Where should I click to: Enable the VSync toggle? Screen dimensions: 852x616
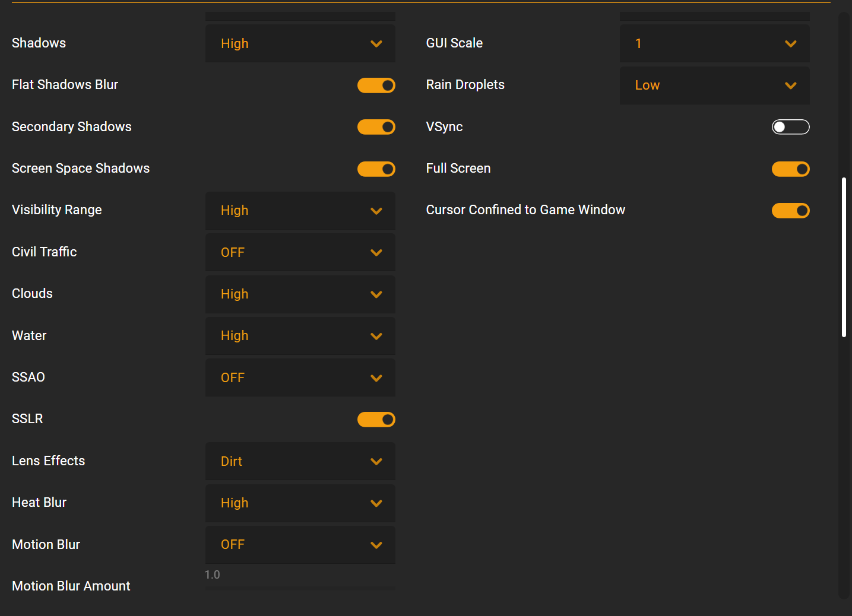tap(790, 127)
